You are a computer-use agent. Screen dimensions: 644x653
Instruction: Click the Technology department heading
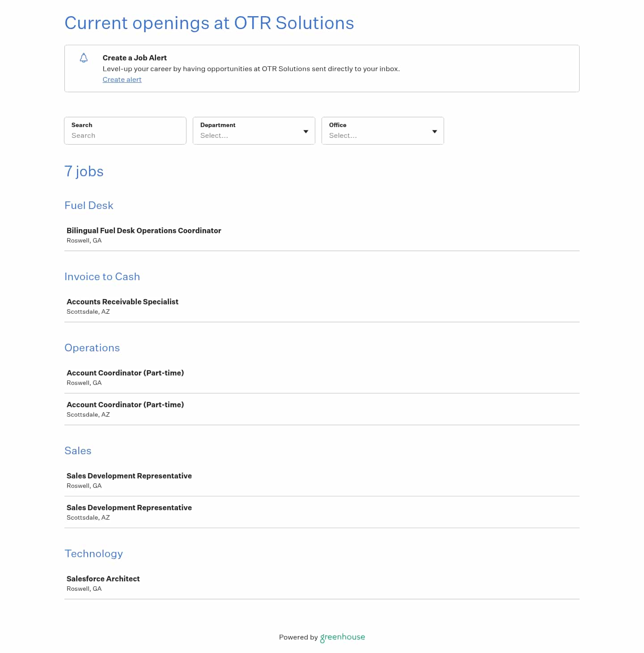click(94, 554)
